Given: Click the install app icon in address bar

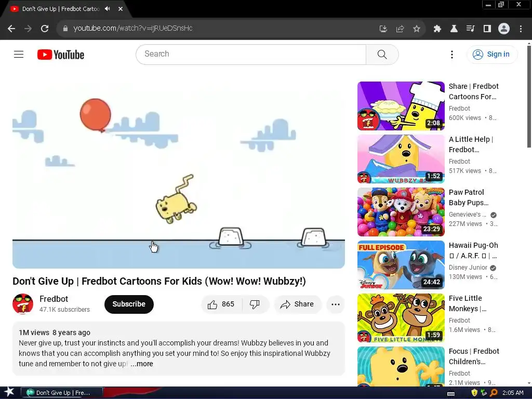Looking at the screenshot, I should click(x=383, y=29).
